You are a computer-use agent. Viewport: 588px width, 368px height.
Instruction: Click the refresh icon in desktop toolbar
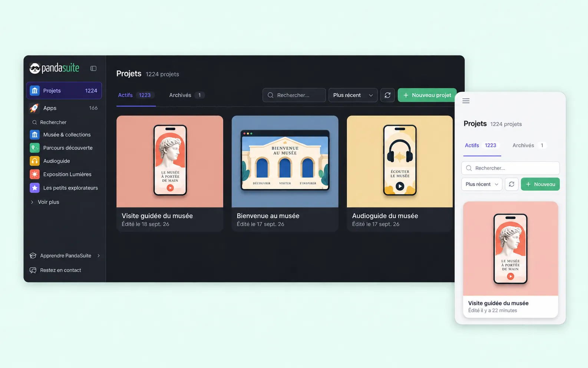point(387,95)
